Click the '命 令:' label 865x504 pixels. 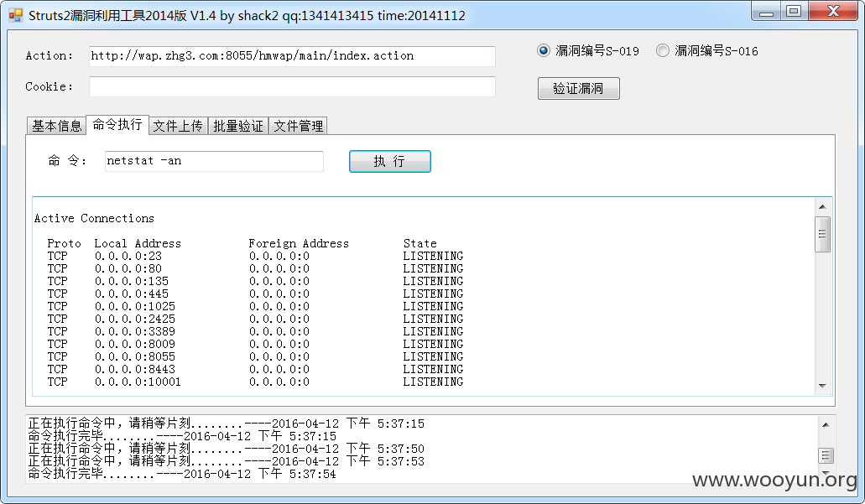67,160
